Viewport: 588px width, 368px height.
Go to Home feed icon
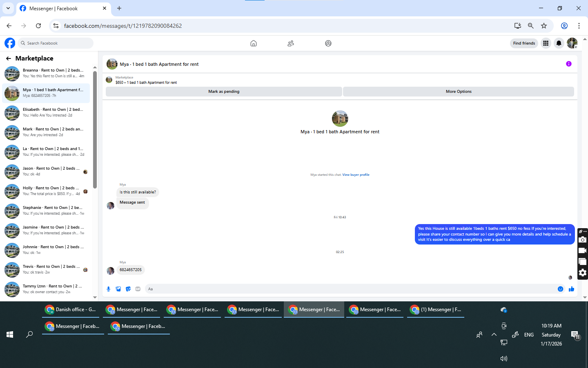click(254, 43)
